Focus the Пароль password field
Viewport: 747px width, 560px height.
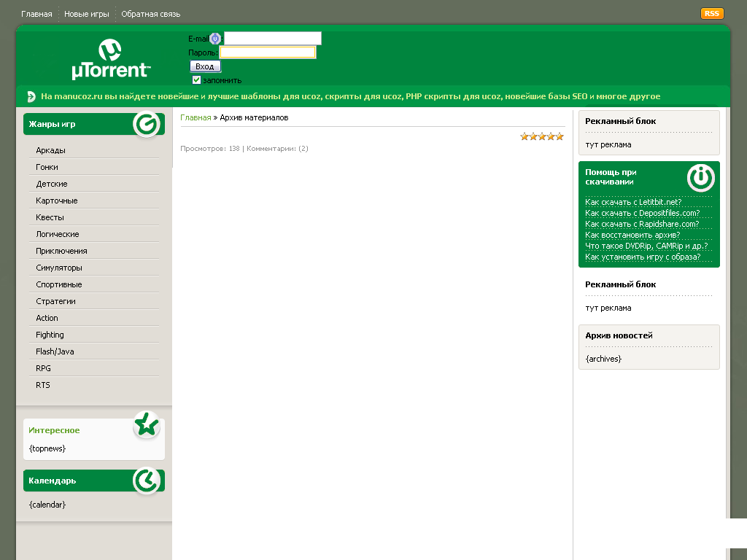point(268,52)
